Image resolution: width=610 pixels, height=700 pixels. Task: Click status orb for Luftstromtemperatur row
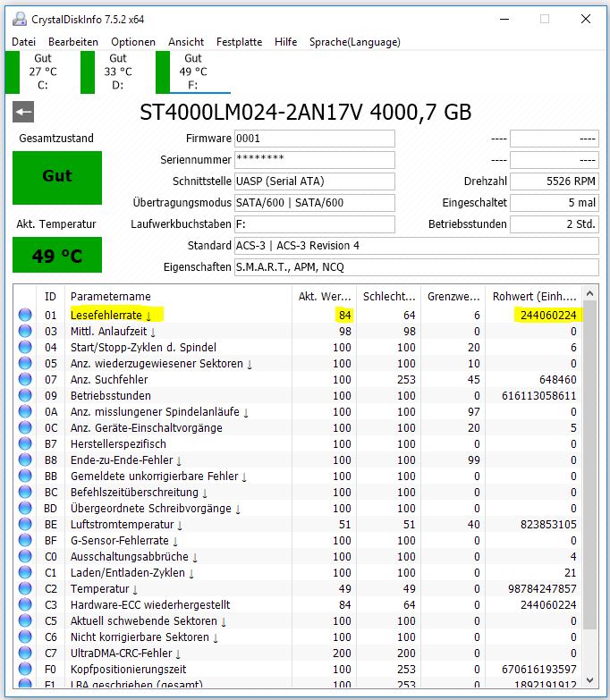25,524
